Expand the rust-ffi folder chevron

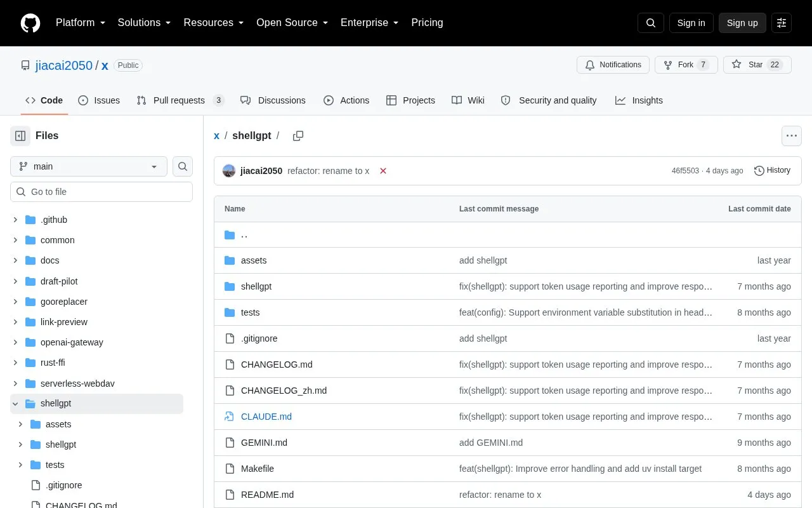click(15, 363)
